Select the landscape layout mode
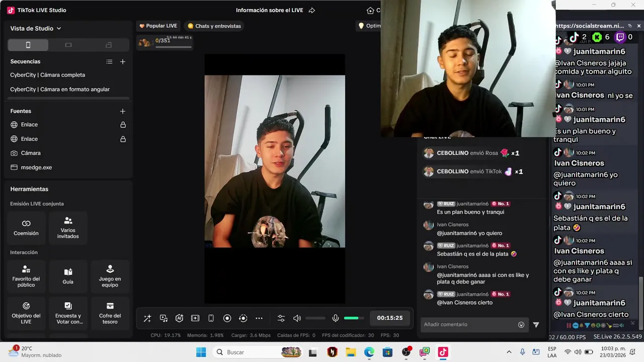 click(x=68, y=45)
